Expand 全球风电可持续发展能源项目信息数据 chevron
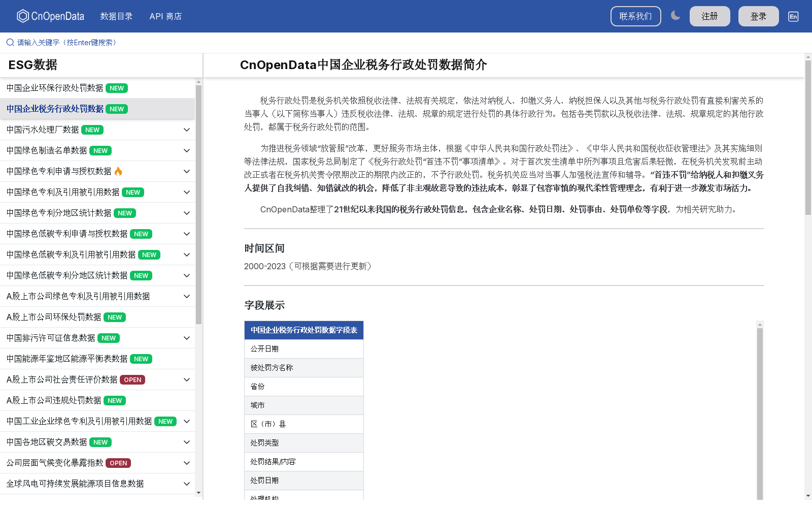Image resolution: width=812 pixels, height=508 pixels. (186, 484)
